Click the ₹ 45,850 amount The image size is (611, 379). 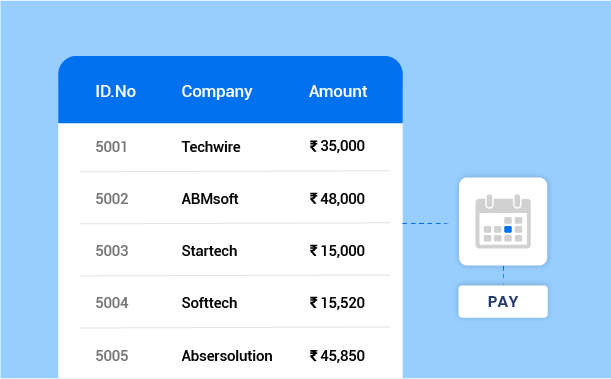click(x=337, y=356)
